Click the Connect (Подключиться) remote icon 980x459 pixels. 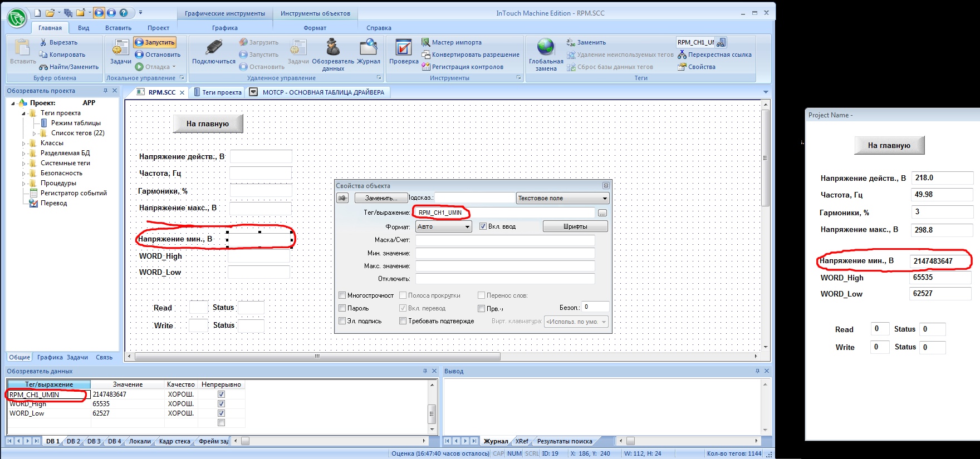tap(213, 50)
